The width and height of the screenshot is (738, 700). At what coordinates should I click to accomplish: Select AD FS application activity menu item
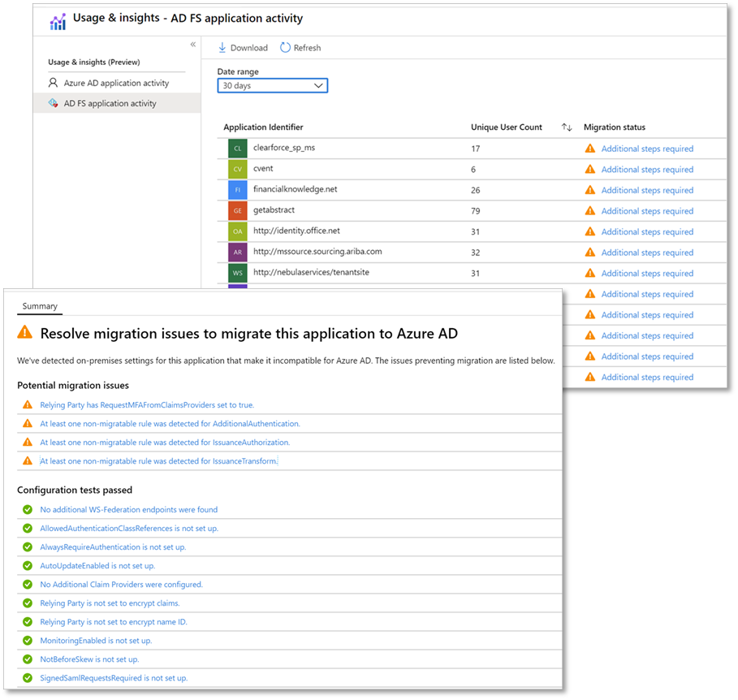click(117, 103)
